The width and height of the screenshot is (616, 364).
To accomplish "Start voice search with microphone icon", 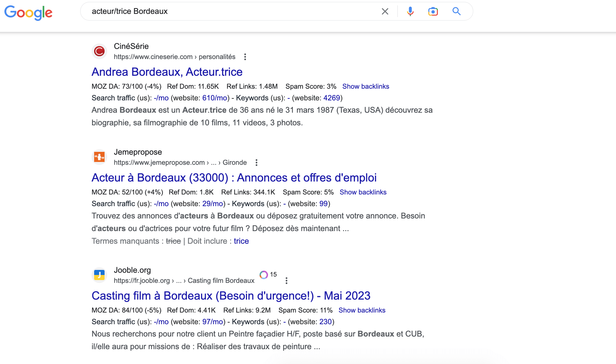I will (x=410, y=11).
